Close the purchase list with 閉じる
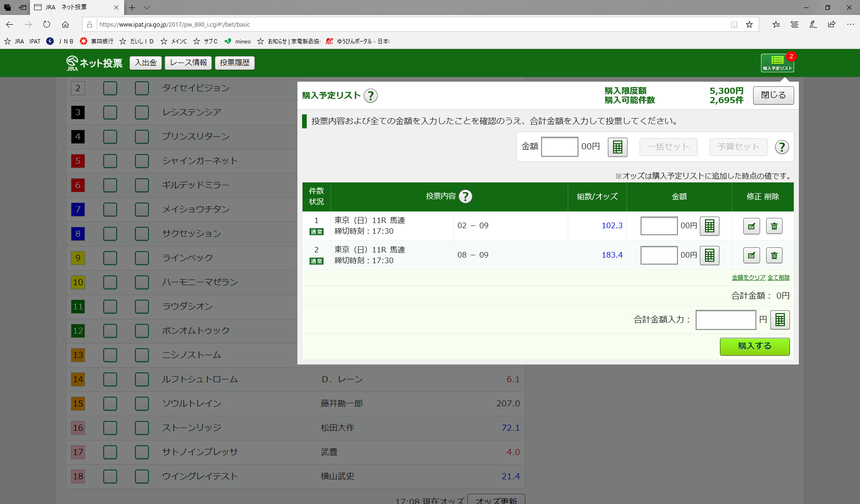This screenshot has height=504, width=860. (x=773, y=95)
